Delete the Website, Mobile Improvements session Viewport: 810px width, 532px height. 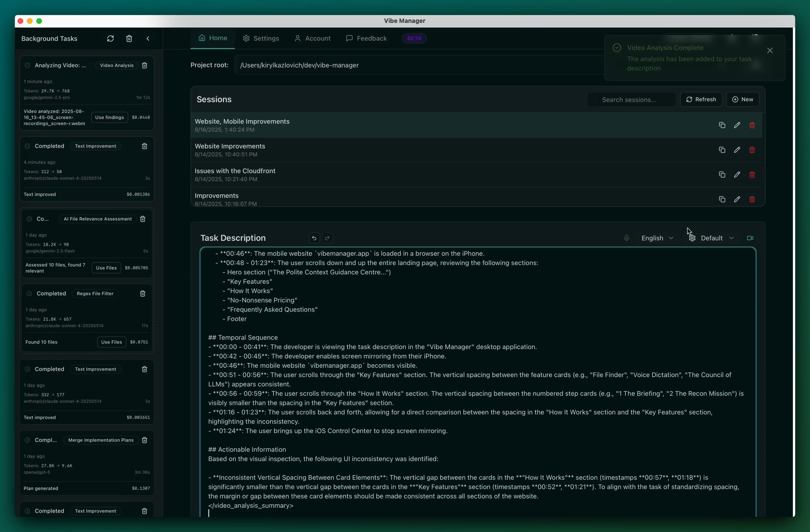(752, 125)
